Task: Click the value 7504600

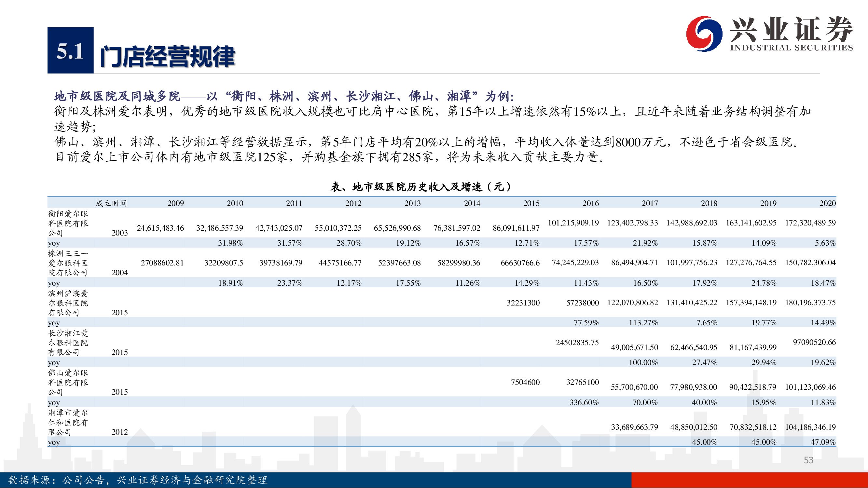Action: pos(525,382)
